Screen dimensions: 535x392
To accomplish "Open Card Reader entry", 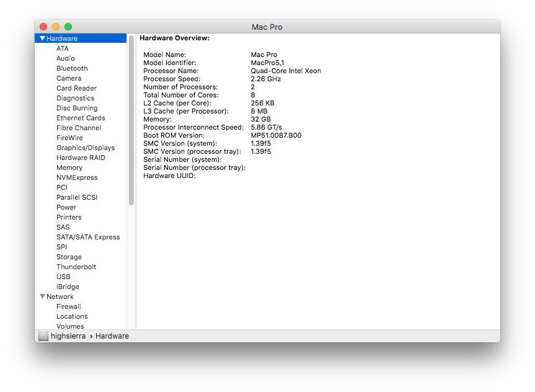I will pyautogui.click(x=76, y=88).
